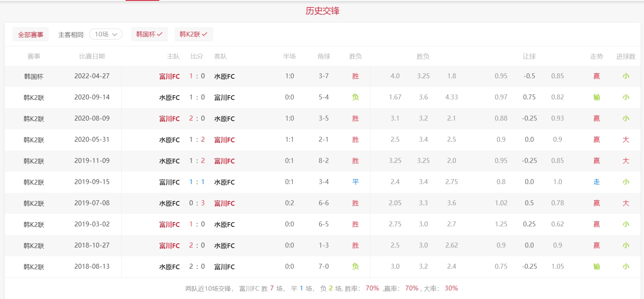Open 水原FC away team link in 2022-04-27 match

224,76
